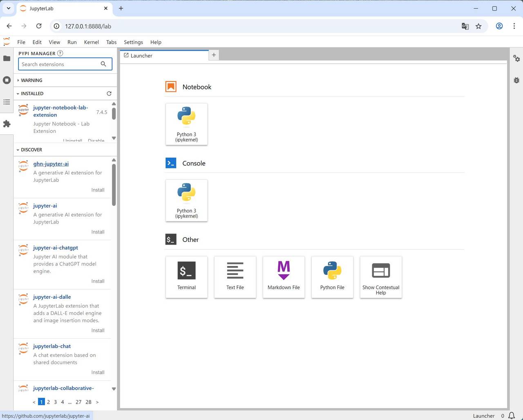View site information icon beside the URL
Image resolution: width=523 pixels, height=420 pixels.
click(x=57, y=26)
